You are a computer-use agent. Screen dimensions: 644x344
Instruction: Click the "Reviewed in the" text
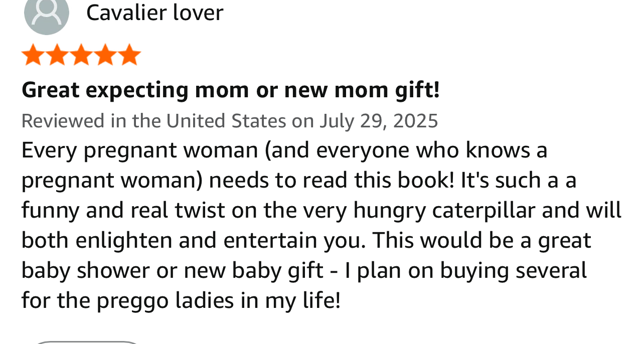point(93,121)
